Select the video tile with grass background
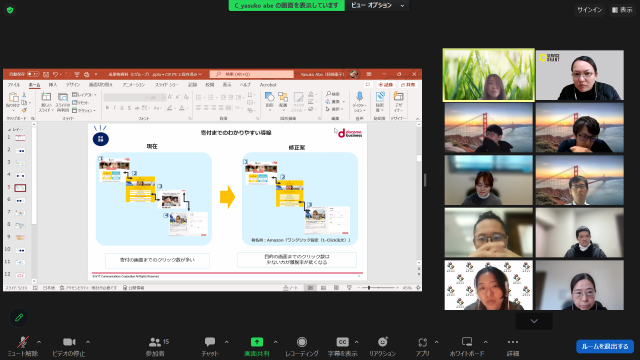640x360 pixels. pos(489,75)
